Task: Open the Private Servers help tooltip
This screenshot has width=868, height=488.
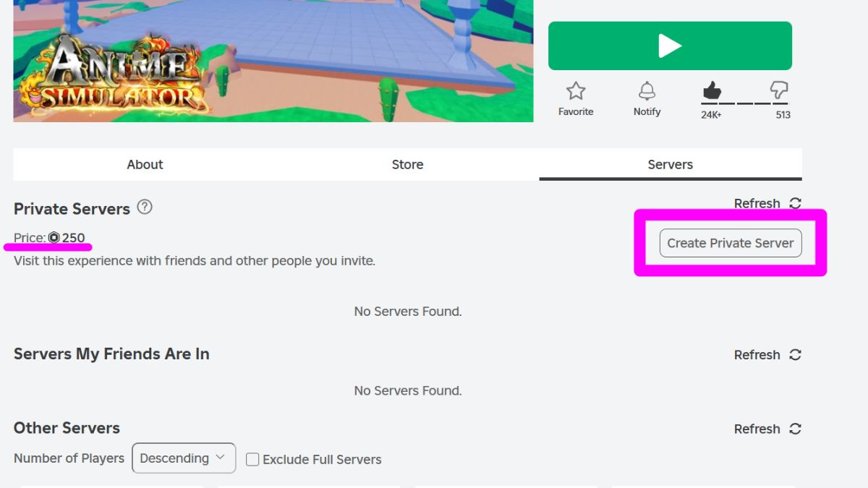Action: pos(145,207)
